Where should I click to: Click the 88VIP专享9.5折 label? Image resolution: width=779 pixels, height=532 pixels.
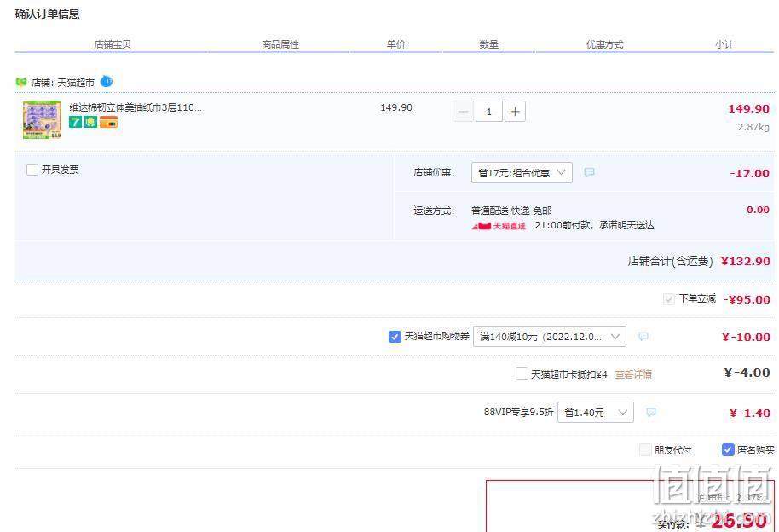click(x=518, y=412)
